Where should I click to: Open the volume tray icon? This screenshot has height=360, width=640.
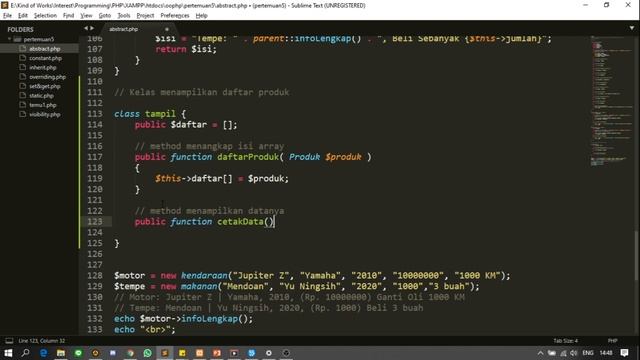[x=573, y=353]
